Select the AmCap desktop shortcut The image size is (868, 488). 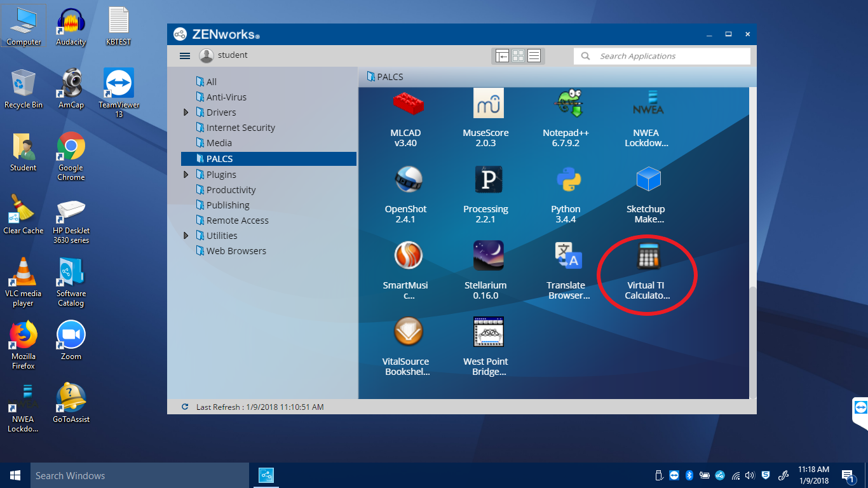[x=71, y=88]
